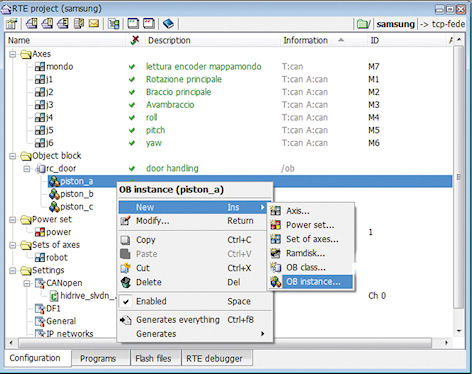This screenshot has width=472, height=374.
Task: Click the green checkmark on j6 row
Action: point(132,143)
